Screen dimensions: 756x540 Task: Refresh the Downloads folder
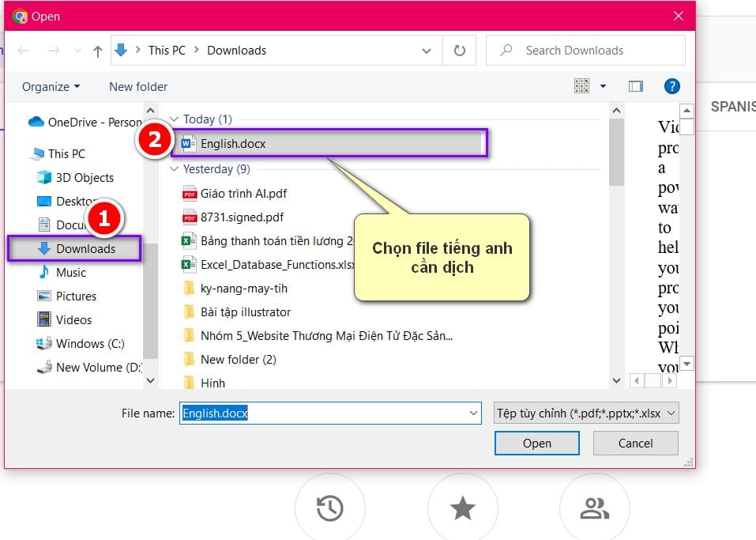[460, 50]
